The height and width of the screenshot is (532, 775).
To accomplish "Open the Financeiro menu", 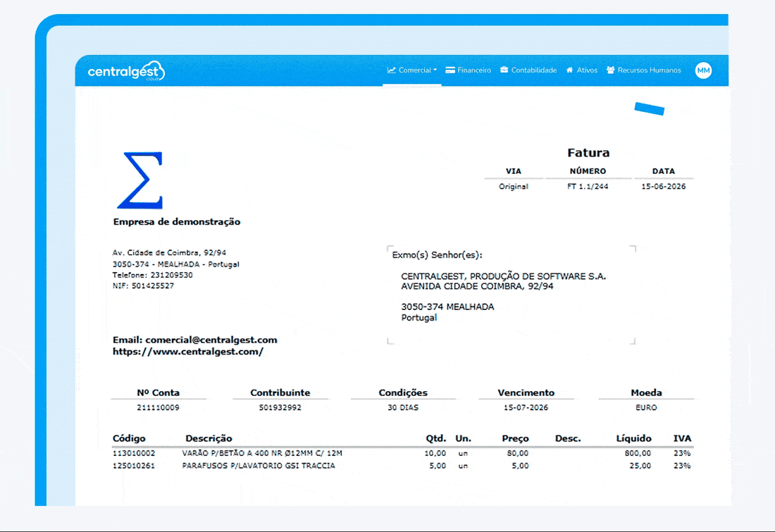I will 468,70.
